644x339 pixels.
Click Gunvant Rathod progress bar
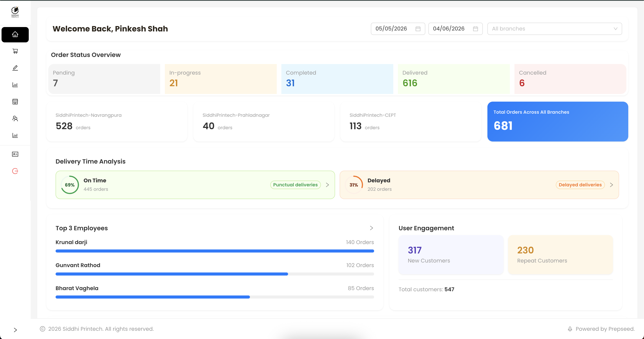(215, 274)
